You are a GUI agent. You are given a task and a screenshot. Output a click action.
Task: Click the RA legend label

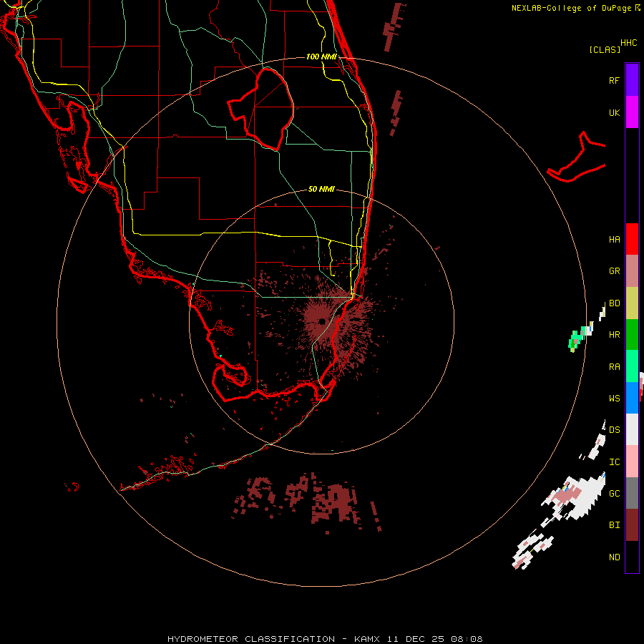pyautogui.click(x=614, y=367)
